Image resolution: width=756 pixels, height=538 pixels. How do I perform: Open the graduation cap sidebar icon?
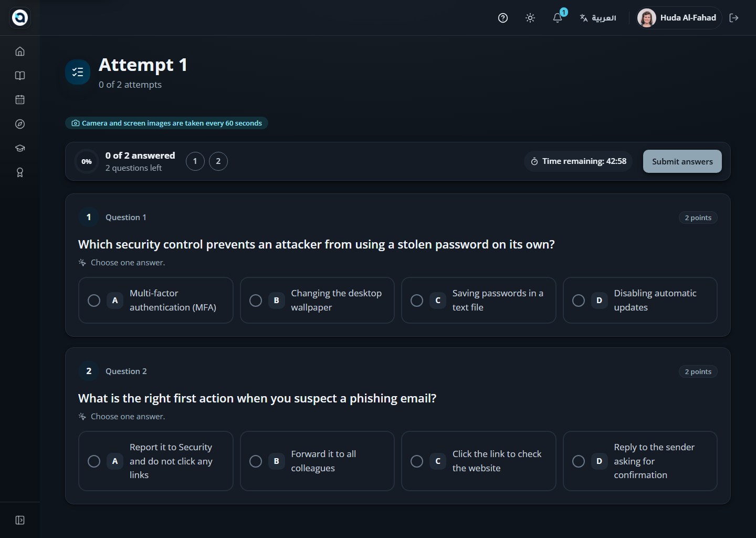pyautogui.click(x=20, y=148)
